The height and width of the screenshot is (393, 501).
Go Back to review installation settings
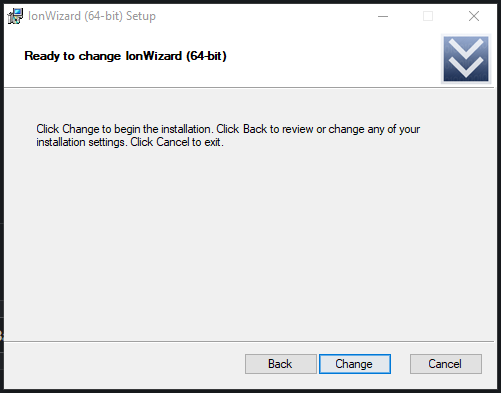tap(281, 364)
